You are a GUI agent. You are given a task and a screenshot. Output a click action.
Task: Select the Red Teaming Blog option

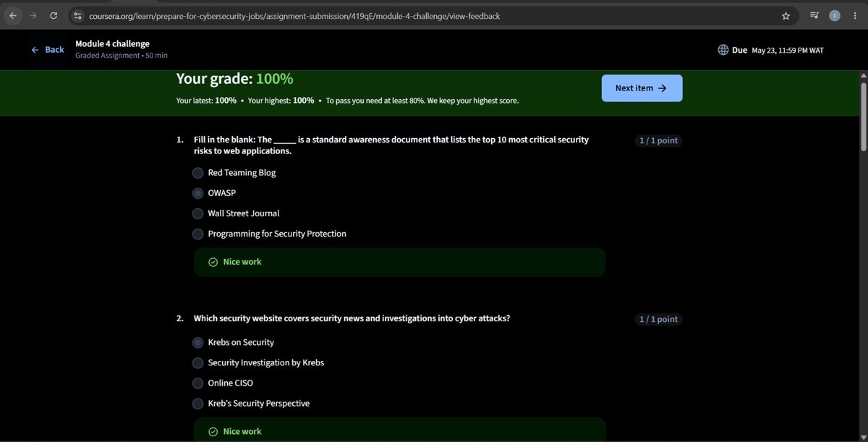click(x=197, y=173)
